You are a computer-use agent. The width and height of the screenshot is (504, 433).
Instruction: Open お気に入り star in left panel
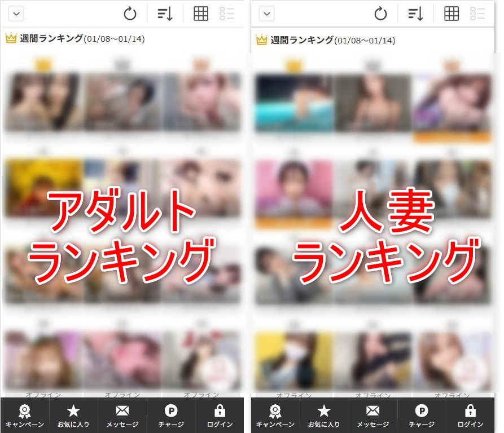tap(73, 416)
